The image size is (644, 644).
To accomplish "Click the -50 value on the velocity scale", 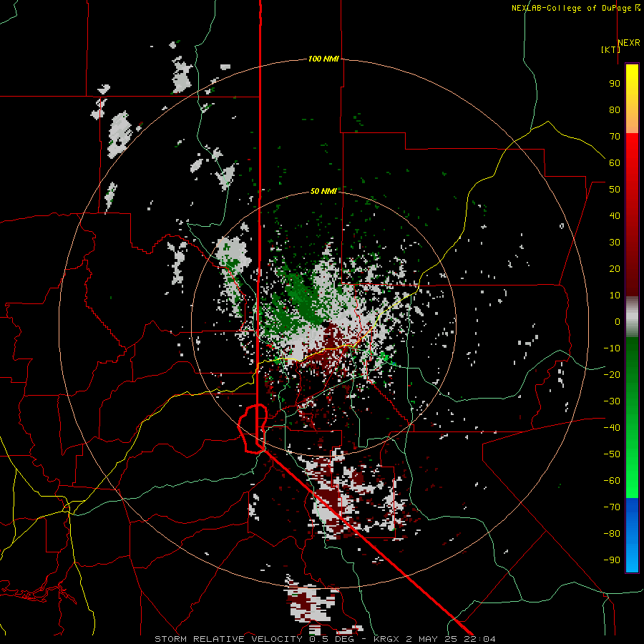I will (x=612, y=454).
